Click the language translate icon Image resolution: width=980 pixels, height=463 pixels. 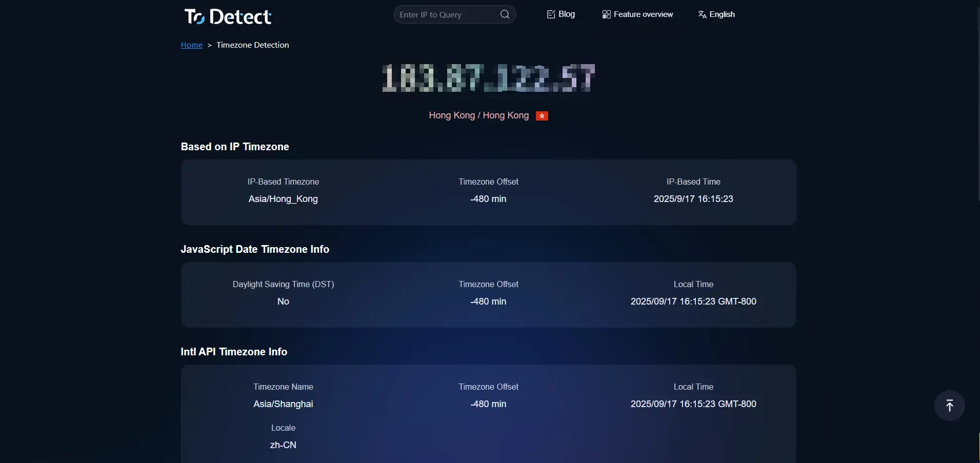[702, 14]
